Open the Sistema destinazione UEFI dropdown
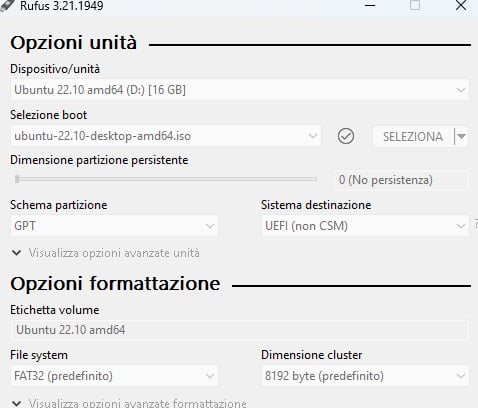Screen dimensions: 478x408 (x=365, y=226)
